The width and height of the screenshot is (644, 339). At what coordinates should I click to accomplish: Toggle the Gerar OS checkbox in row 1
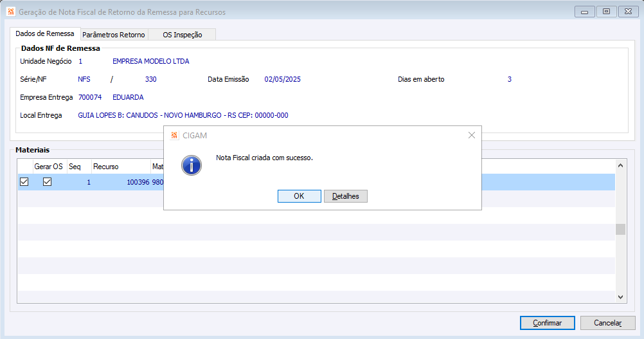tap(47, 181)
